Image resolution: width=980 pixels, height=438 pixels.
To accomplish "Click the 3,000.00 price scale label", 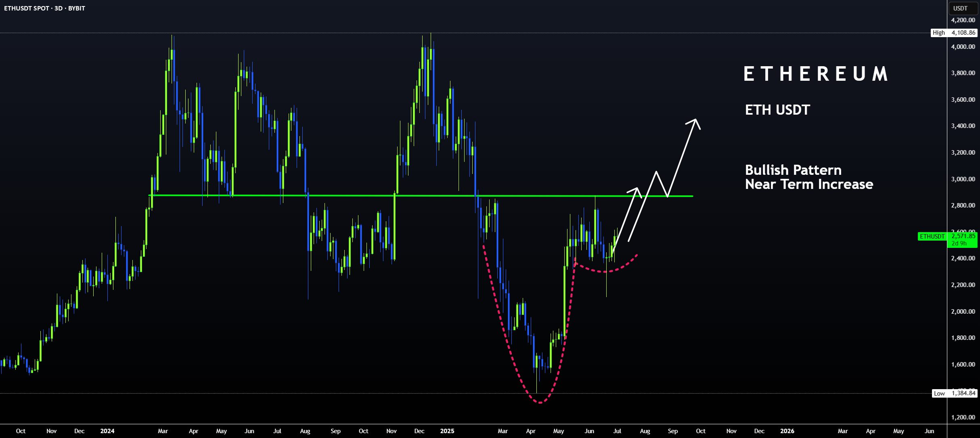I will 963,179.
